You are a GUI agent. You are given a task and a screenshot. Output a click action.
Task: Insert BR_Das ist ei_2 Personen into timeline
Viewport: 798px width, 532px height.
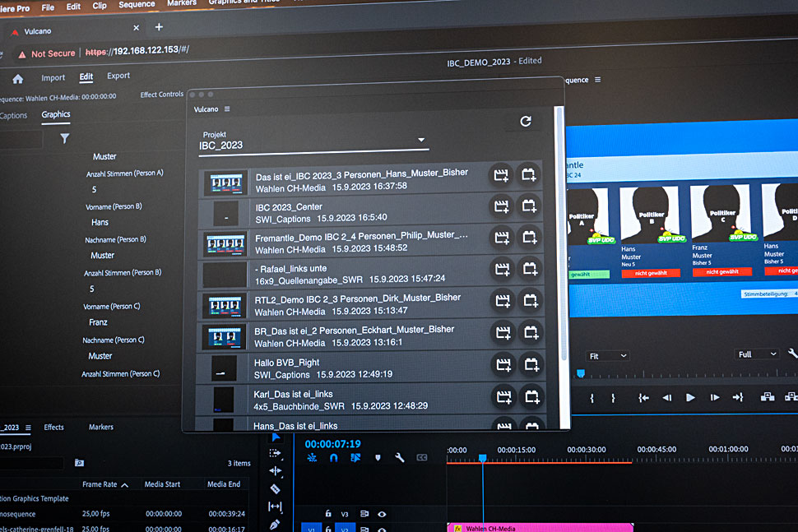point(503,333)
